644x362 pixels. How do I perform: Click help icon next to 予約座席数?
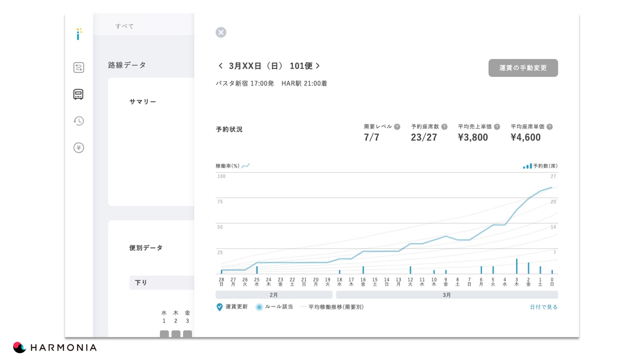click(x=444, y=127)
